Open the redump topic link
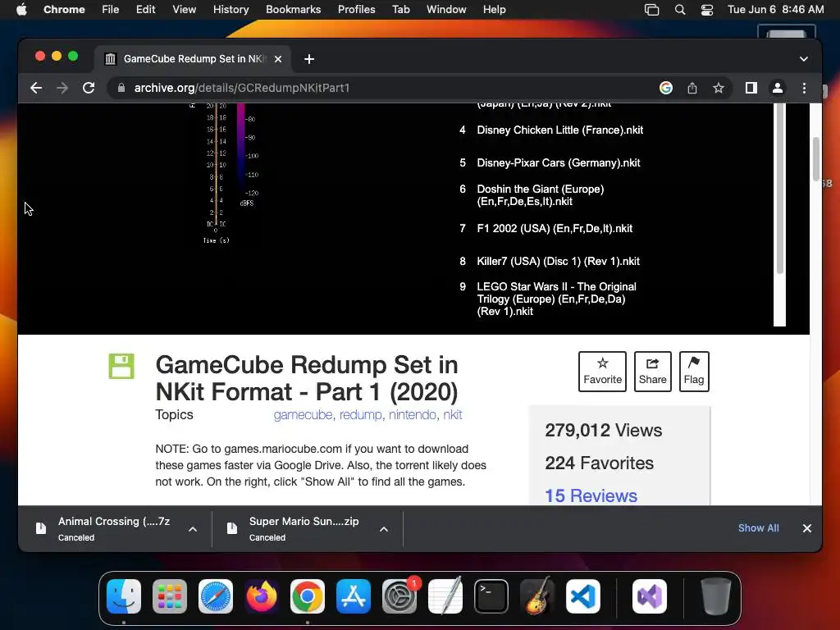Image resolution: width=840 pixels, height=630 pixels. 361,414
